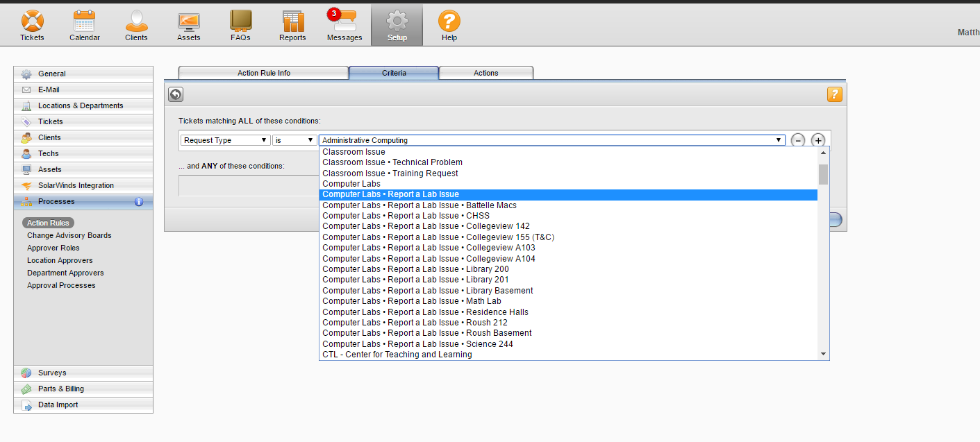Expand the Techs setup section
980x442 pixels.
coord(83,153)
